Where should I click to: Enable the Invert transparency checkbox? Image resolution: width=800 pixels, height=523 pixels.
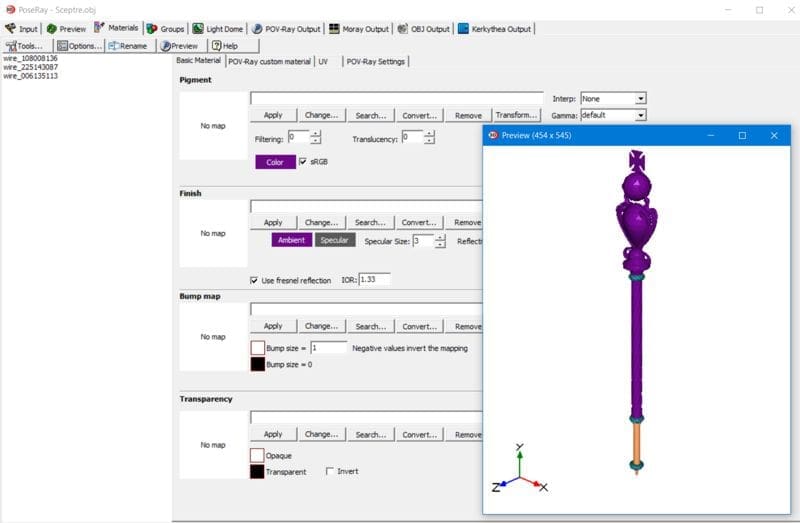click(331, 471)
